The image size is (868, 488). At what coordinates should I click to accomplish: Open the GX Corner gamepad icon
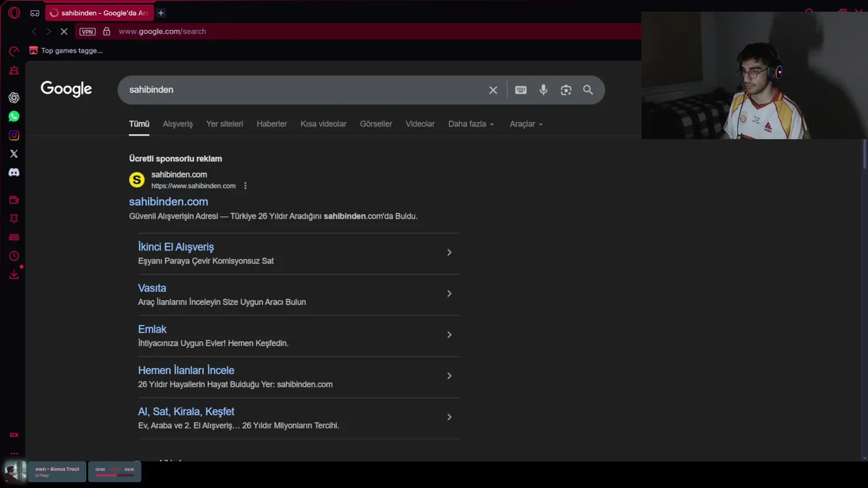(35, 13)
